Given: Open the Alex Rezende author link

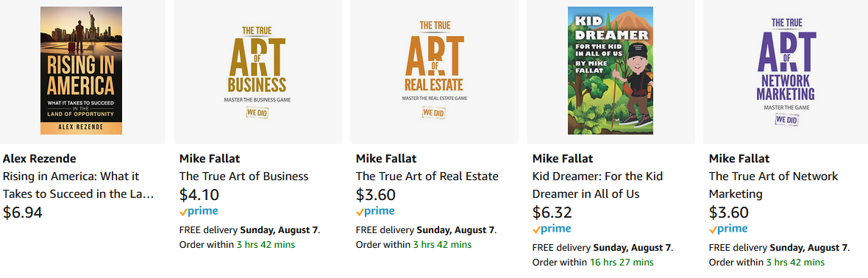Looking at the screenshot, I should [39, 159].
